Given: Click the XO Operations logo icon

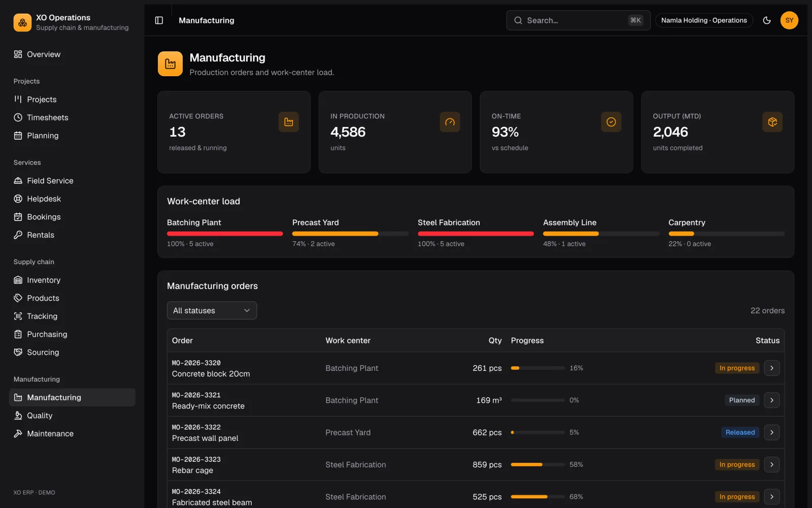Looking at the screenshot, I should (x=22, y=22).
